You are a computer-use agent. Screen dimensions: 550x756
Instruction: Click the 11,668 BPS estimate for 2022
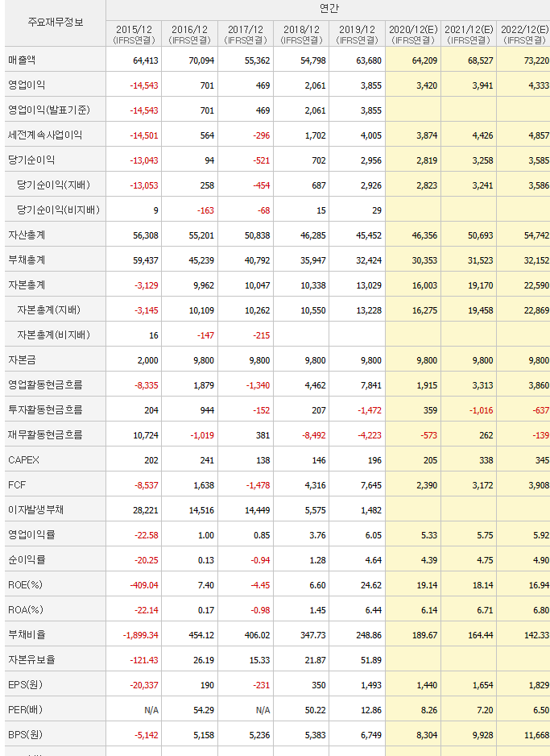(x=536, y=735)
